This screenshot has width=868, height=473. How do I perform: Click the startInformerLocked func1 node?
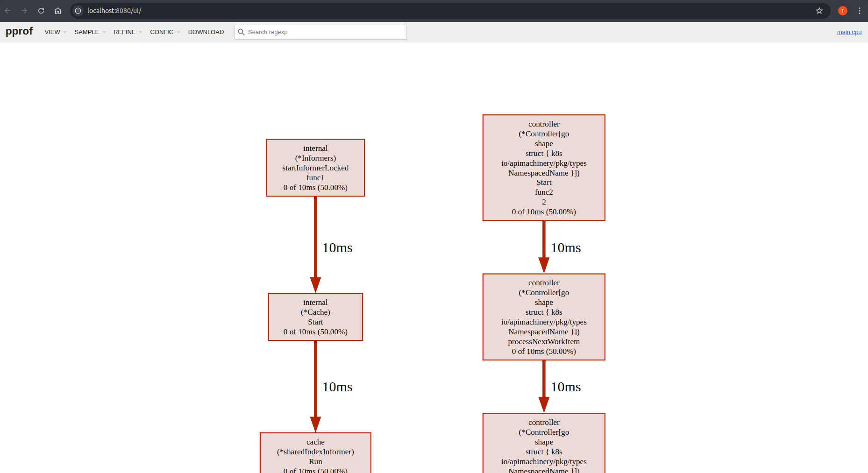[315, 167]
